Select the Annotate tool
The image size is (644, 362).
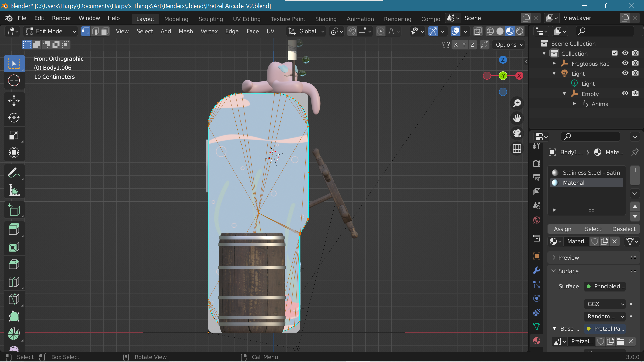pos(14,173)
